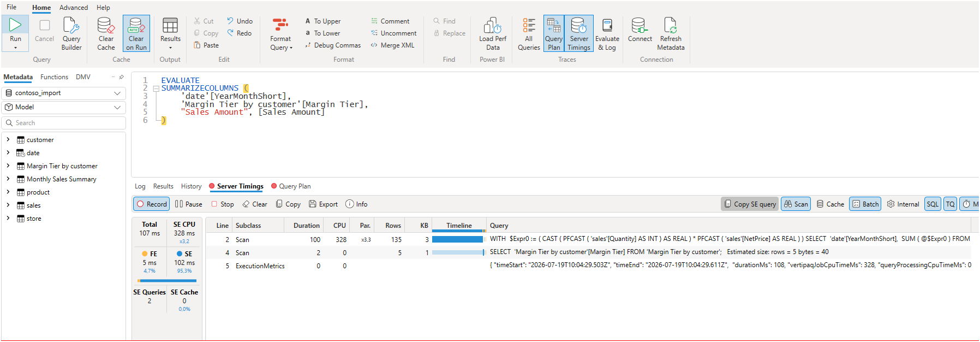This screenshot has width=980, height=342.
Task: Toggle Server Timings trace
Action: point(579,33)
